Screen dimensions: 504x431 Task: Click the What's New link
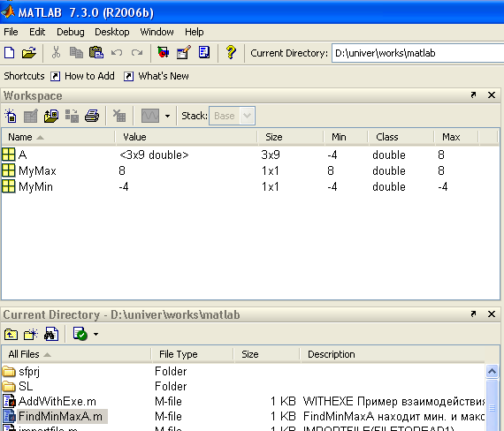coord(164,76)
